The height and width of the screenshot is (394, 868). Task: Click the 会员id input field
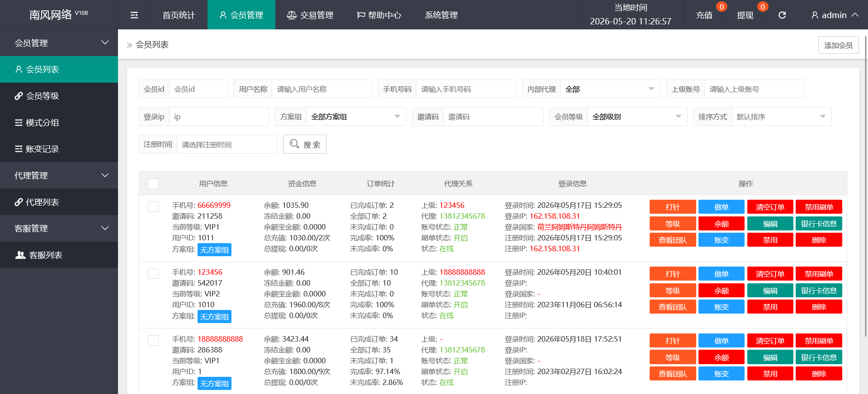coord(198,89)
